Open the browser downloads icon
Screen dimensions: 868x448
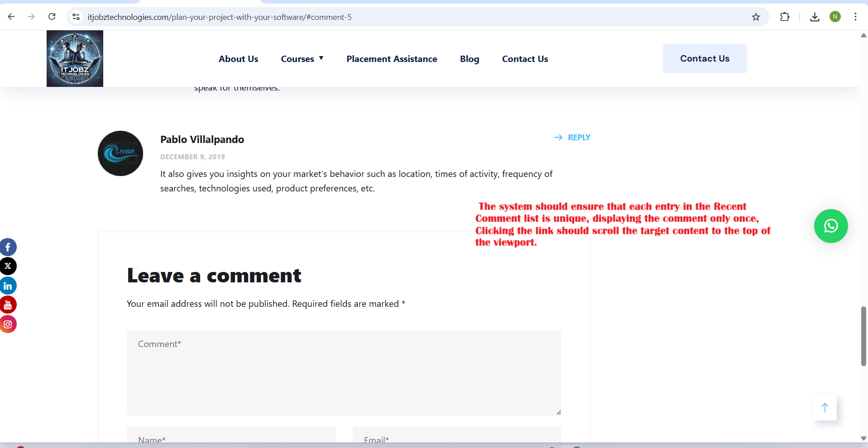(815, 17)
